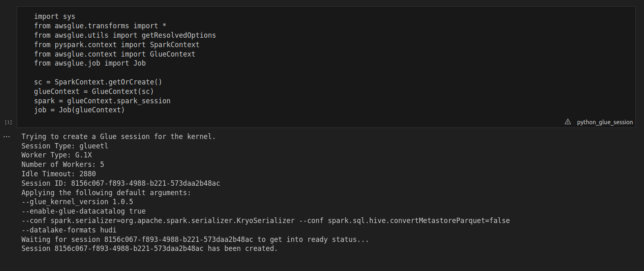Click the '--datalake-formats hudi' output line
The image size is (644, 271).
(x=69, y=230)
